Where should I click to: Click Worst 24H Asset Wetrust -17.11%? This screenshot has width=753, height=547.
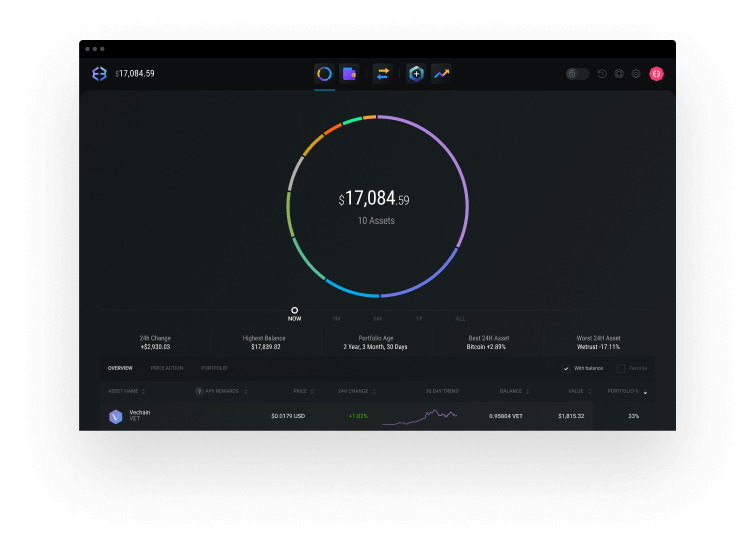[598, 342]
